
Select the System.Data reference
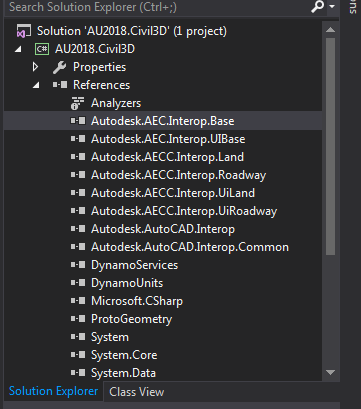[x=123, y=373]
